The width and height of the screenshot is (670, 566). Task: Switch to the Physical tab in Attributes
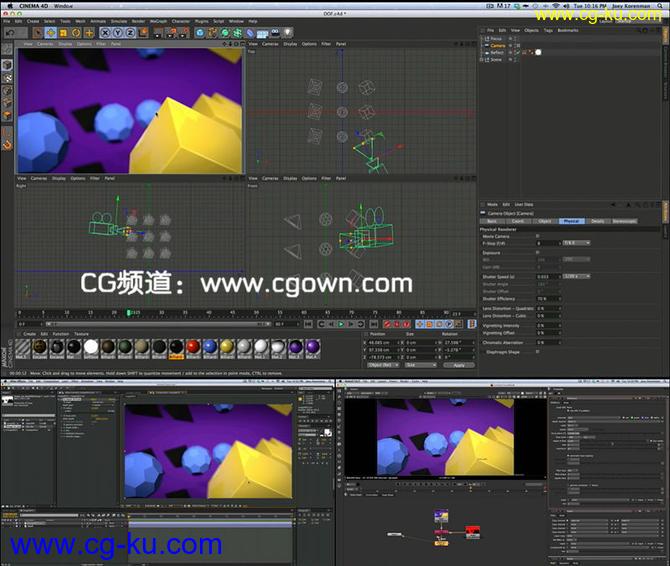[571, 221]
